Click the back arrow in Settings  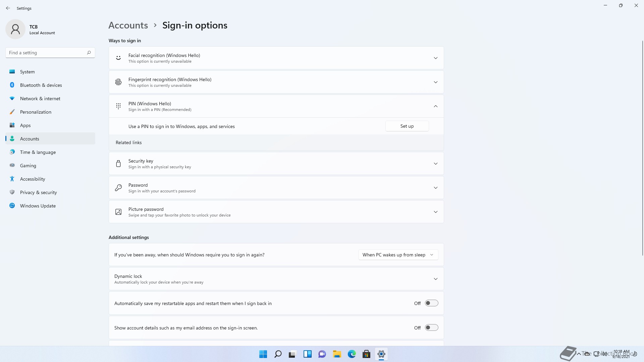coord(8,8)
